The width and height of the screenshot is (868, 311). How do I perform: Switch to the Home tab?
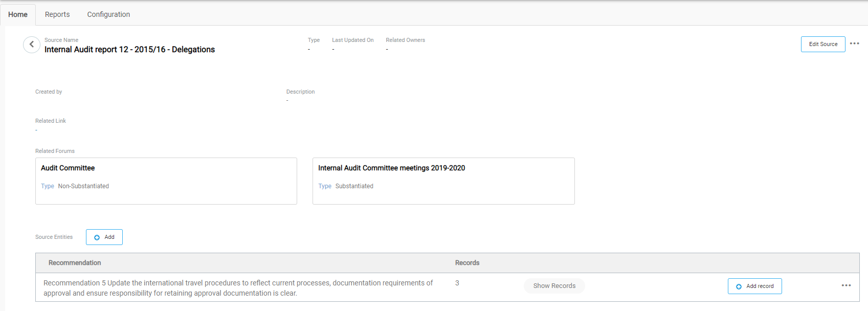coord(18,14)
